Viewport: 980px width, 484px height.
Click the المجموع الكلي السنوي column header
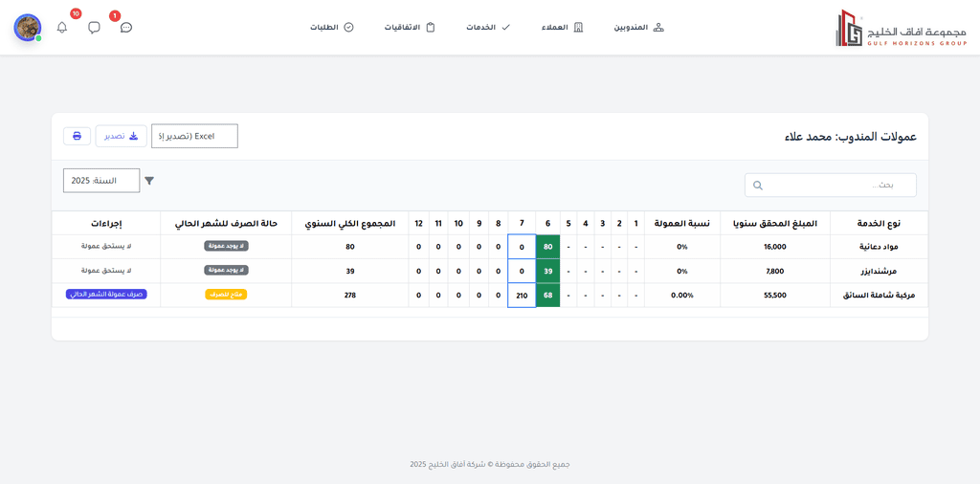350,223
